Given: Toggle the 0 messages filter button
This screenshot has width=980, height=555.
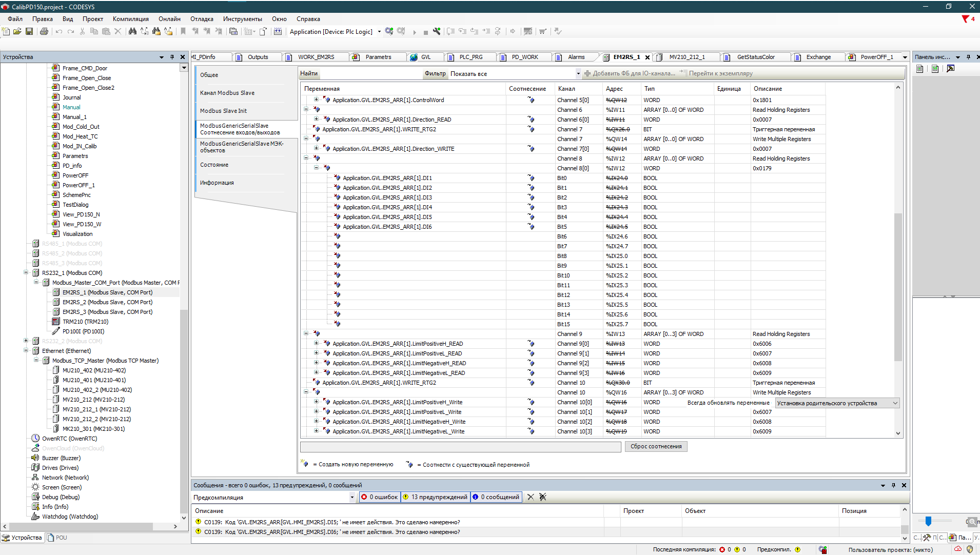Looking at the screenshot, I should 496,497.
